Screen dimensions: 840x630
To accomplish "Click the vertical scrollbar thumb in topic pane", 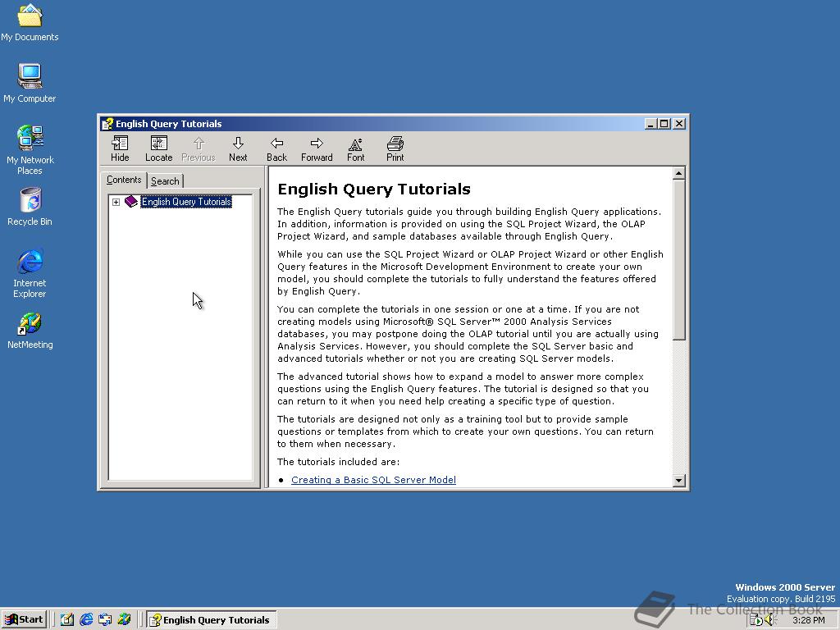I will [678, 260].
